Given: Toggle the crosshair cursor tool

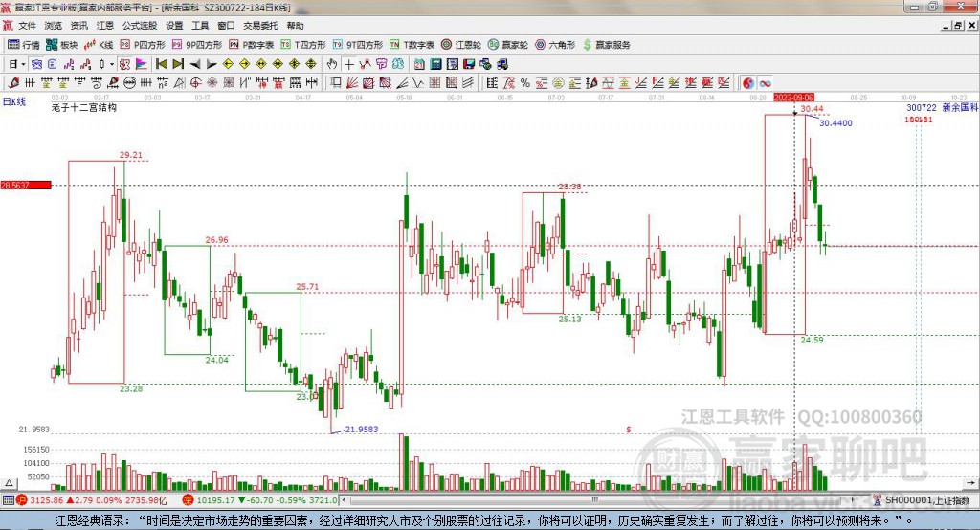Looking at the screenshot, I should (348, 64).
